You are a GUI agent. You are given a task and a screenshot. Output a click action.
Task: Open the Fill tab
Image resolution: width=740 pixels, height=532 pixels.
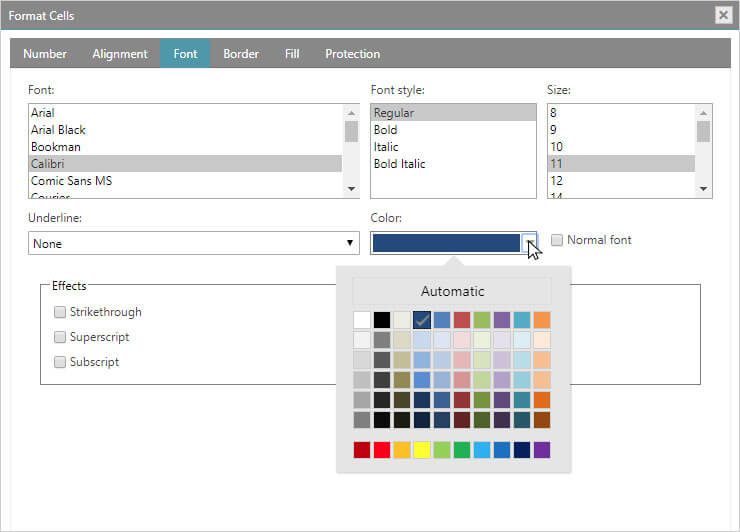(292, 54)
